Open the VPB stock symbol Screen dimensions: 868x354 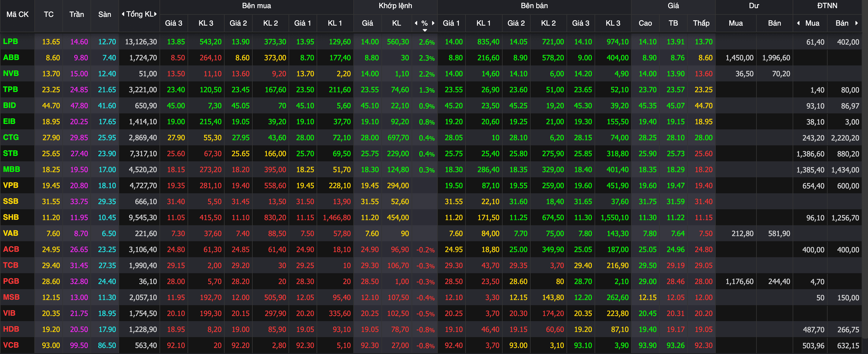click(x=11, y=185)
